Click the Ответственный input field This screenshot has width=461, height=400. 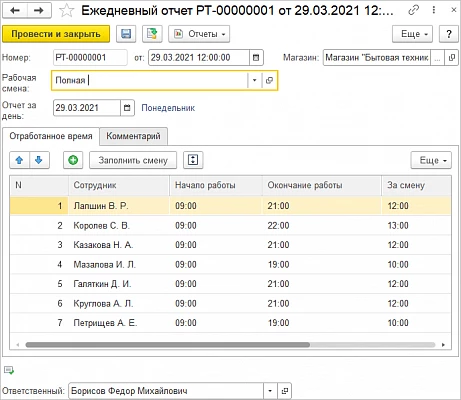click(x=166, y=391)
